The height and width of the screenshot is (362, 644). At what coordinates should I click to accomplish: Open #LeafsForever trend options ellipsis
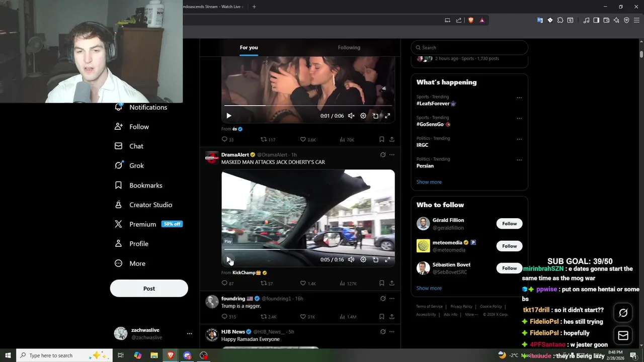[x=519, y=98]
